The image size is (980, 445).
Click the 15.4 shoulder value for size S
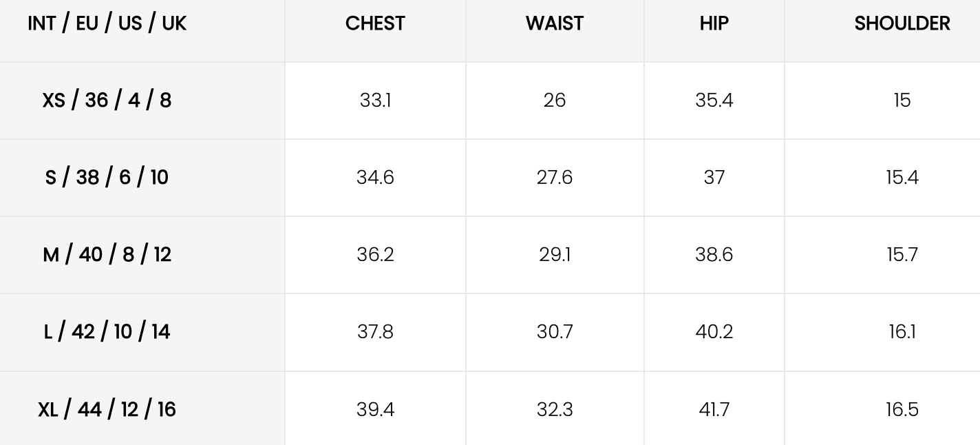(x=902, y=178)
